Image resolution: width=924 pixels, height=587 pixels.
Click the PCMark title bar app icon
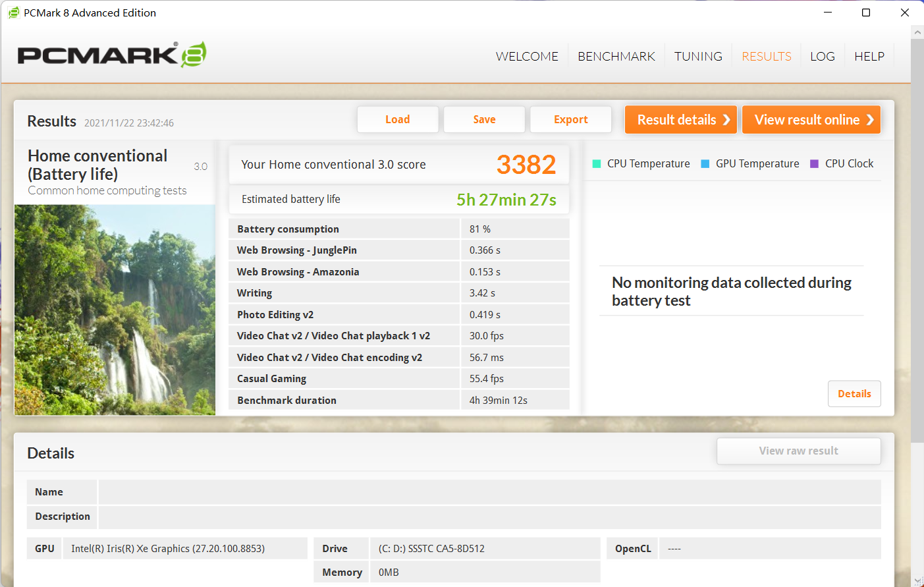(13, 13)
